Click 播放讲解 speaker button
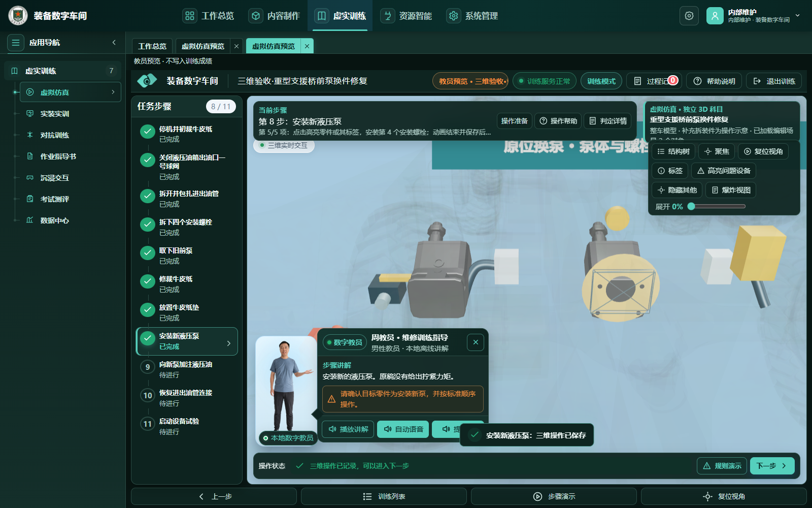 348,429
